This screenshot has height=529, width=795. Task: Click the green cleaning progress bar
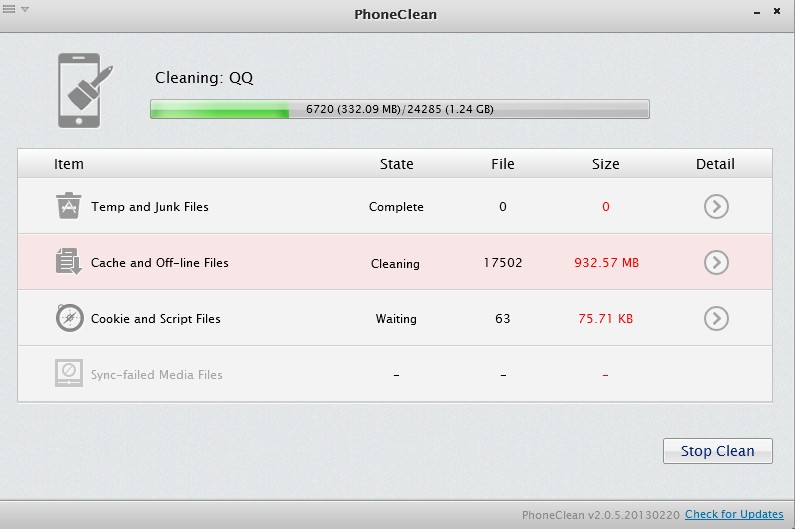tap(400, 109)
